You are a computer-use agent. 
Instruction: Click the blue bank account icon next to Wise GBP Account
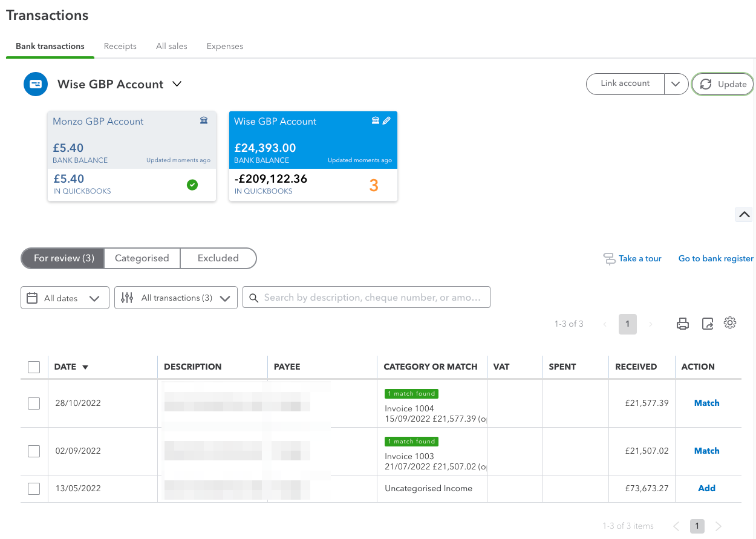tap(36, 83)
